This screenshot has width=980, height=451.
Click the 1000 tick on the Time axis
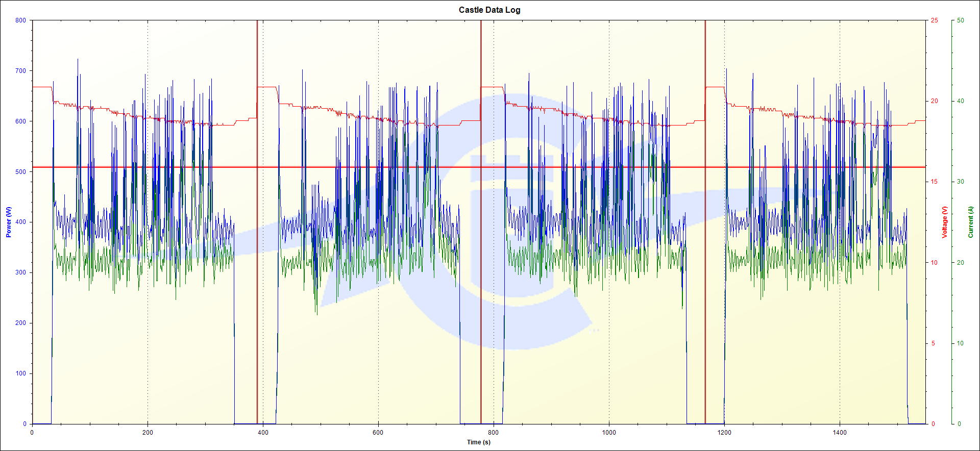(x=609, y=433)
